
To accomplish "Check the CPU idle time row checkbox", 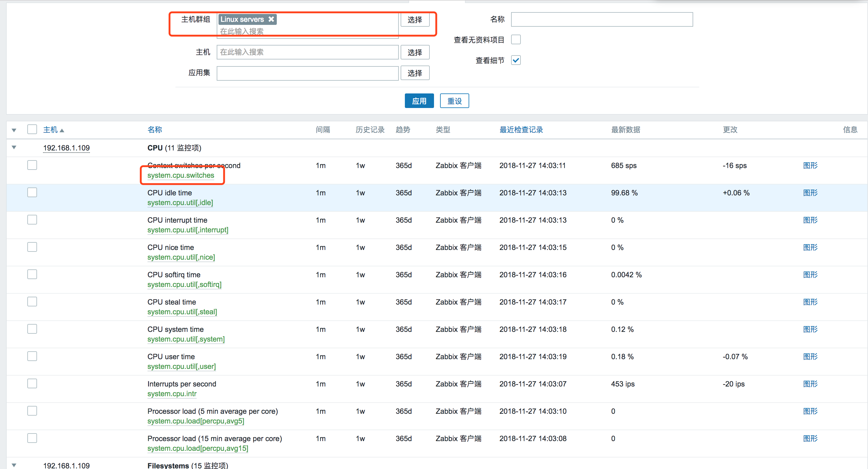I will point(32,192).
